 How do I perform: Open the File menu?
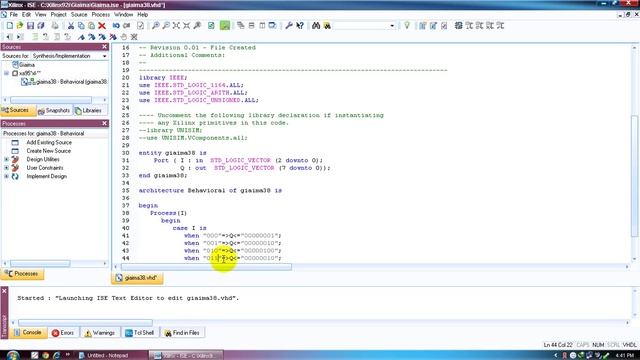pyautogui.click(x=13, y=14)
